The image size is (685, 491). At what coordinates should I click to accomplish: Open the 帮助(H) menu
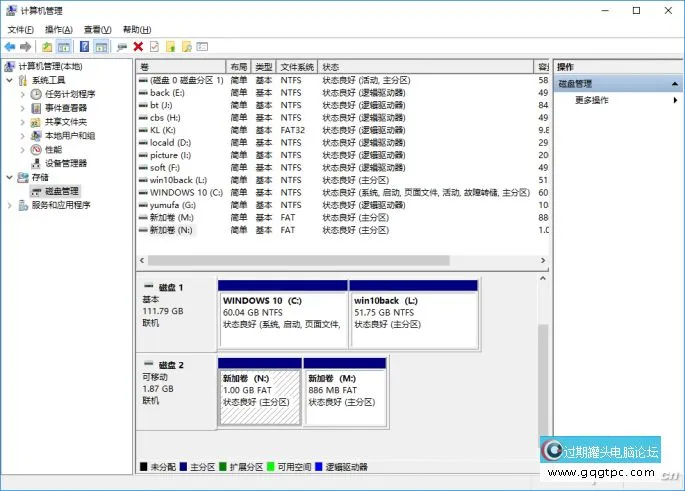coord(137,29)
